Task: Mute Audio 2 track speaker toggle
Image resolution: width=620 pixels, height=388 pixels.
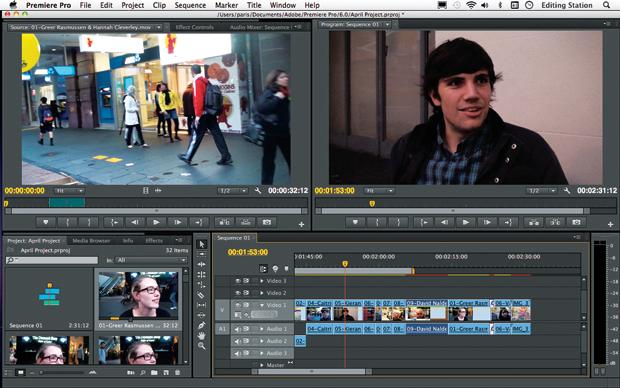Action: coord(237,341)
